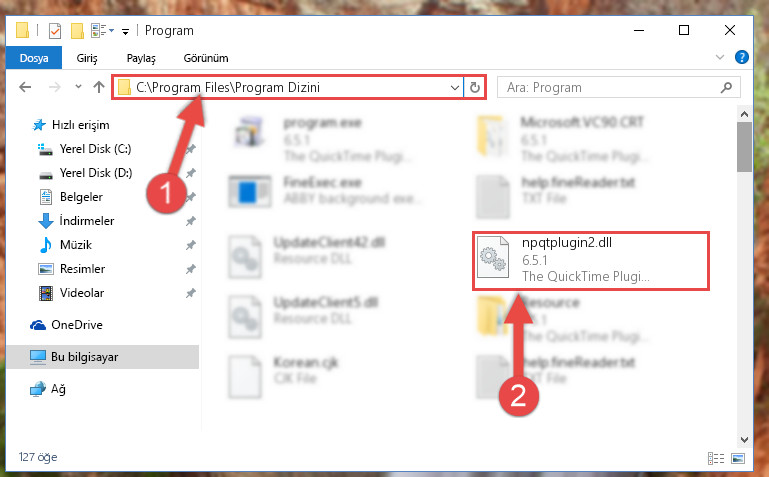Click the refresh button beside address bar
The height and width of the screenshot is (477, 769).
coord(474,87)
